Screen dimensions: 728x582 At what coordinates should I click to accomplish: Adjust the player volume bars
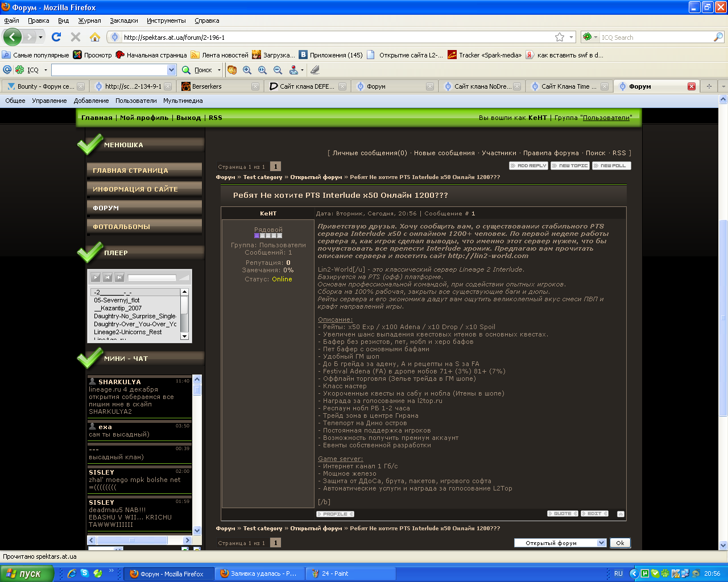point(184,278)
